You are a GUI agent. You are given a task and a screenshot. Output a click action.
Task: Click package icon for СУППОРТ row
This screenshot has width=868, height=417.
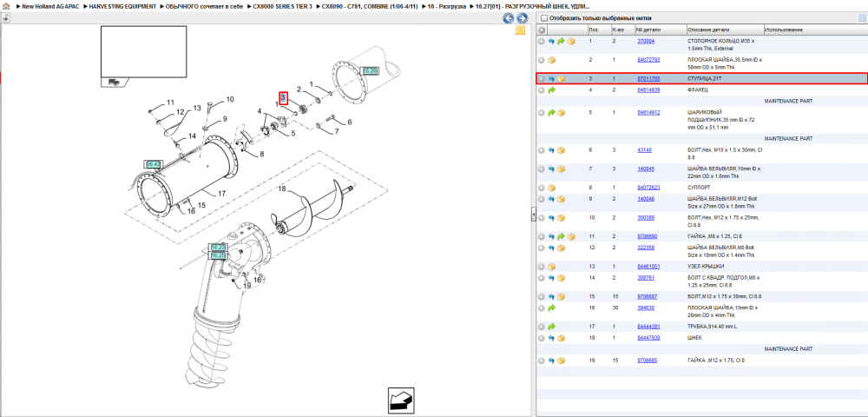click(551, 188)
